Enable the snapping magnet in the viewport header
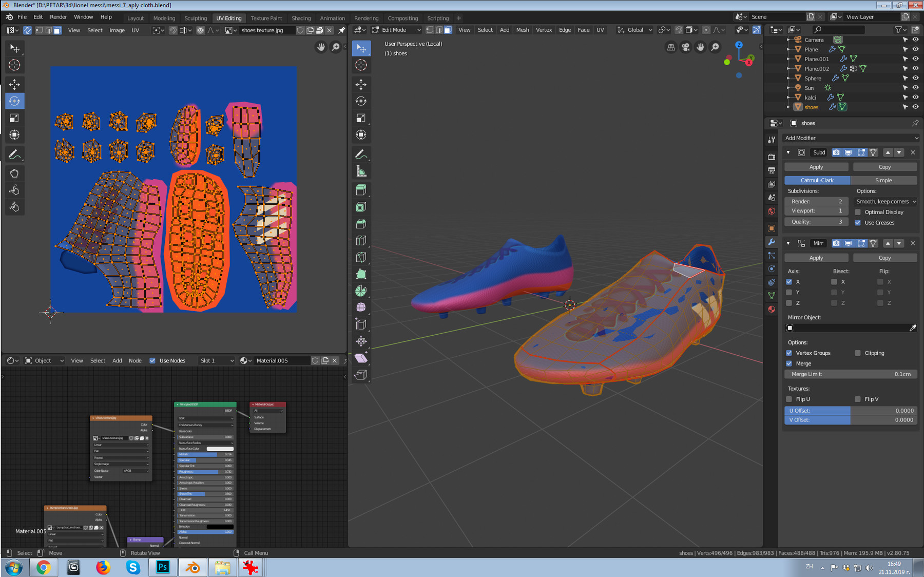Image resolution: width=924 pixels, height=577 pixels. [679, 30]
